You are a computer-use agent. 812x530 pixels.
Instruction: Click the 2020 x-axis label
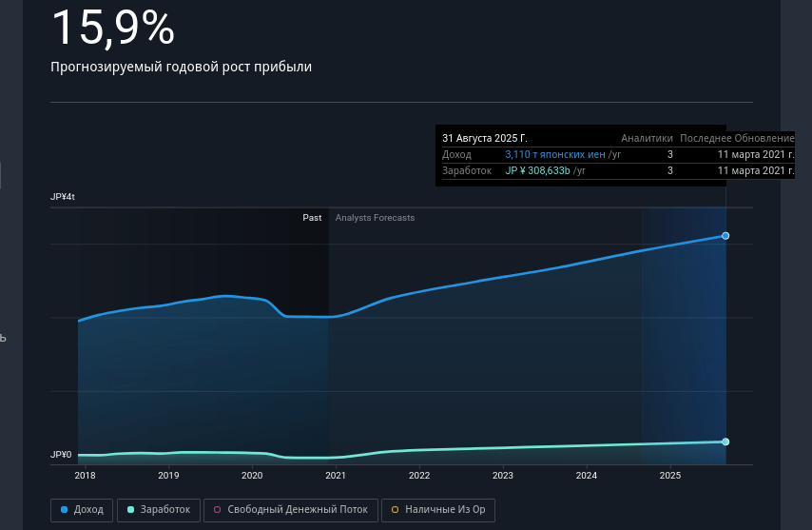(x=252, y=476)
